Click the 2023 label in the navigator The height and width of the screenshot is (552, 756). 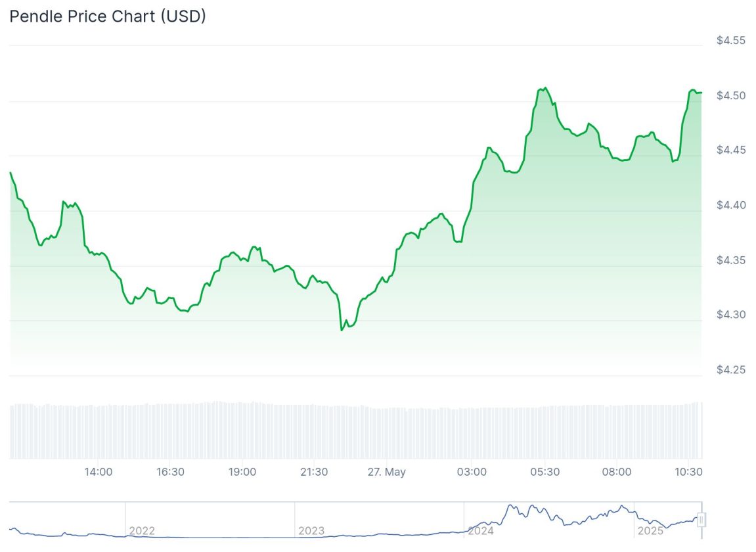311,531
